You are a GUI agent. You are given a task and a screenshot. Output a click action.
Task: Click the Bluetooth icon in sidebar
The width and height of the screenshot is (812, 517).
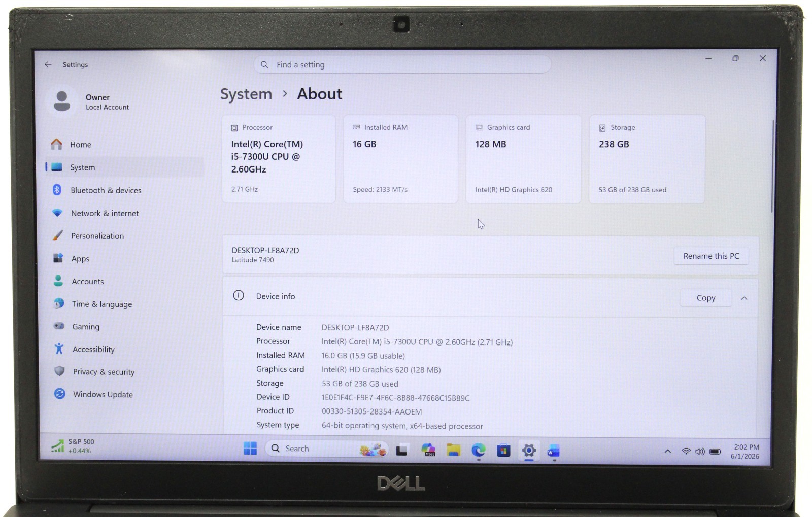click(57, 190)
